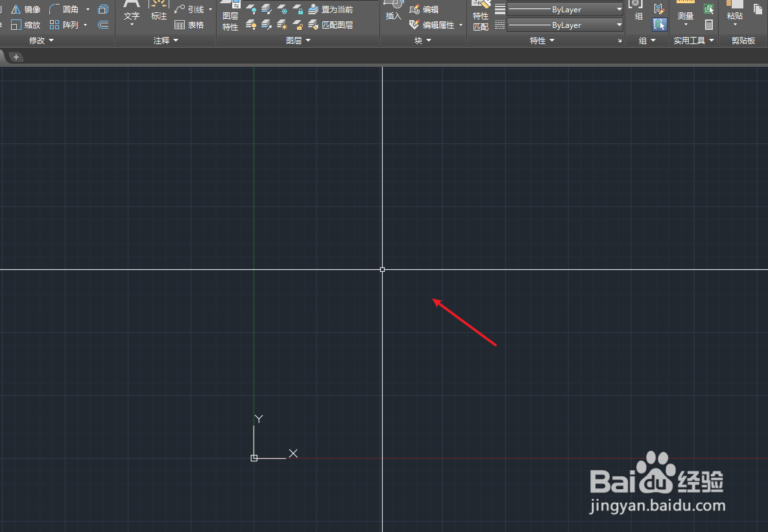
Task: Click the layer freeze (snowflake) icon
Action: (282, 9)
